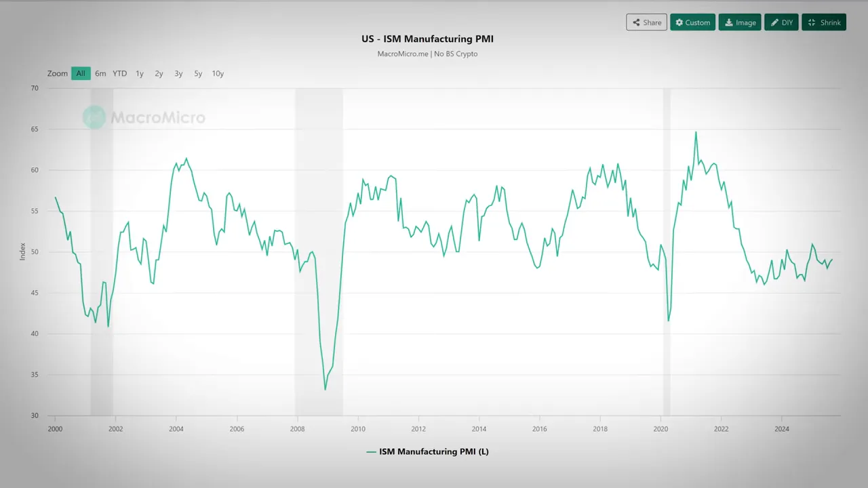Download chart using Image button
Image resolution: width=868 pixels, height=488 pixels.
point(740,22)
